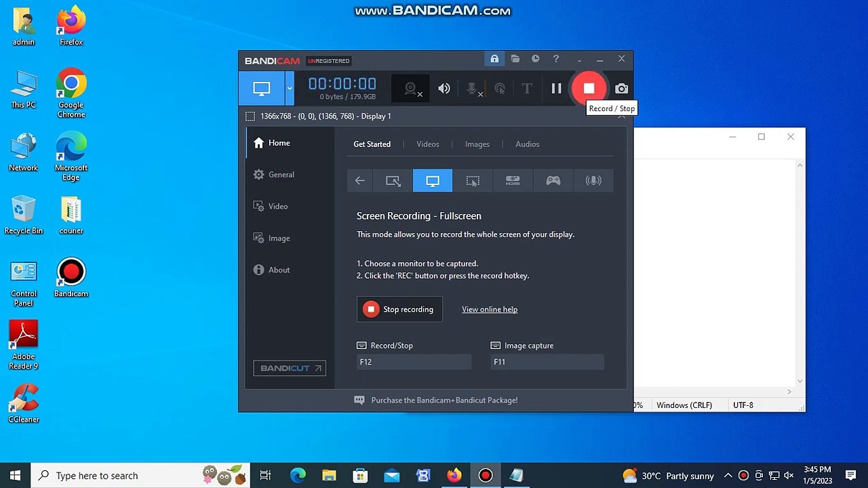Select the Firefox desktop shortcut
This screenshot has width=868, height=488.
tap(71, 28)
